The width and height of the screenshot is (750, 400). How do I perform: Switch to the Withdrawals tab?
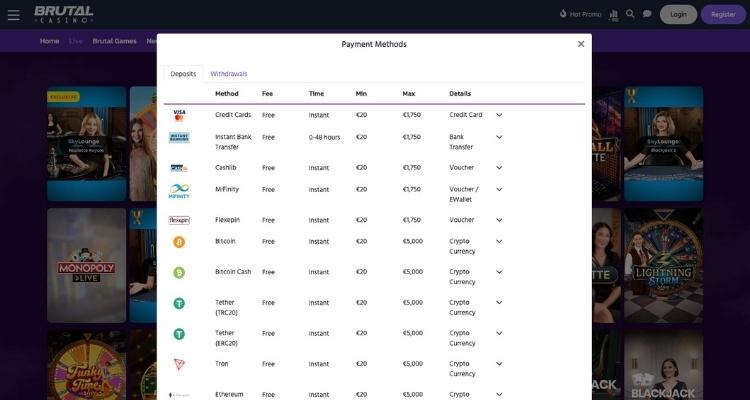(229, 74)
